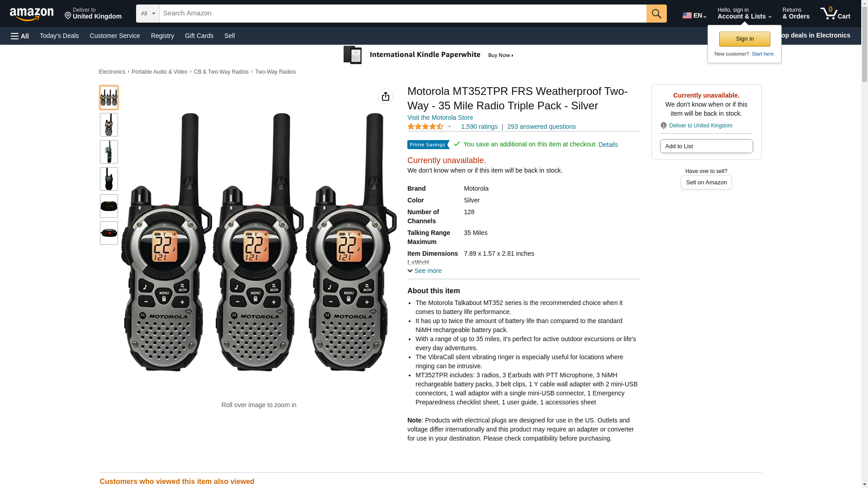The image size is (868, 488).
Task: Click the yellow Sign in button
Action: point(745,39)
